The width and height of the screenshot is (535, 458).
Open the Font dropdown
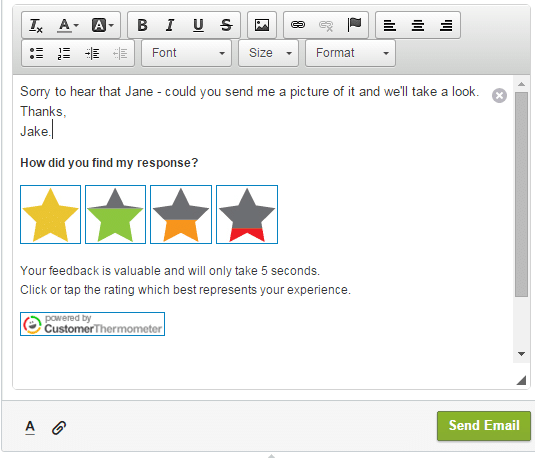(186, 53)
